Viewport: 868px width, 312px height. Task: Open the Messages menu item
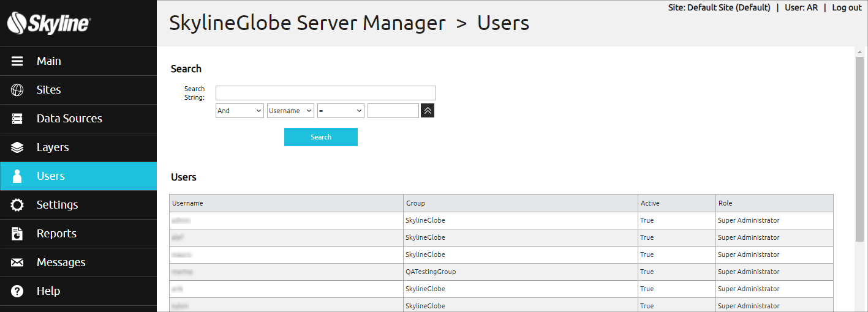(78, 262)
